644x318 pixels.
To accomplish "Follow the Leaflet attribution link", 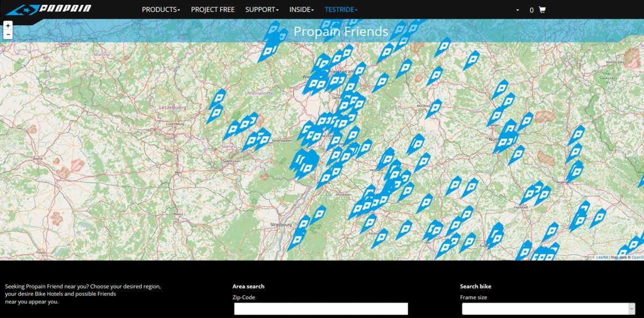I will click(602, 257).
